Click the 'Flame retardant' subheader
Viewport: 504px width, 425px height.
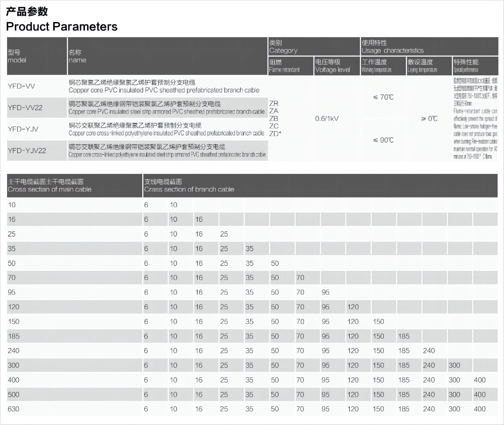click(291, 66)
